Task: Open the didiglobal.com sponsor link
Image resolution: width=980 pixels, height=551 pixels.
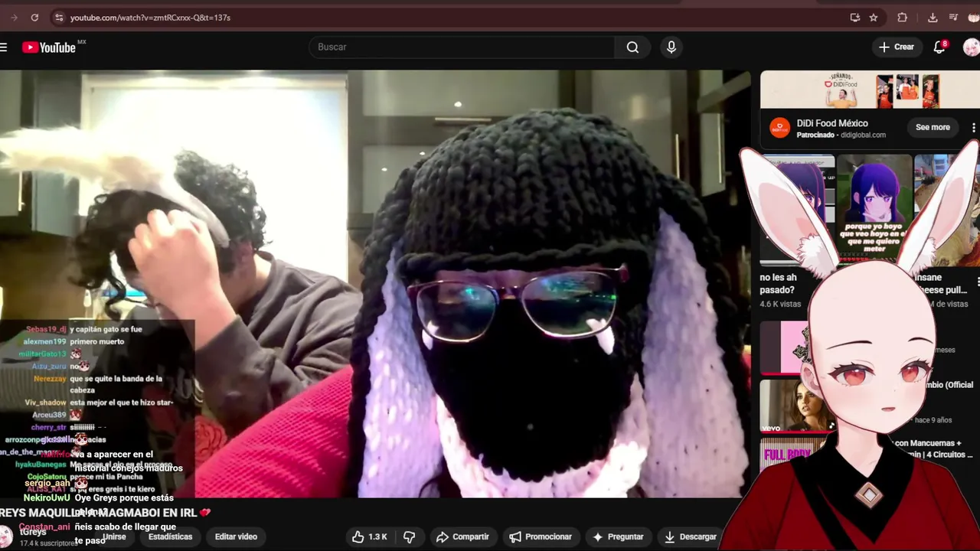Action: tap(863, 135)
